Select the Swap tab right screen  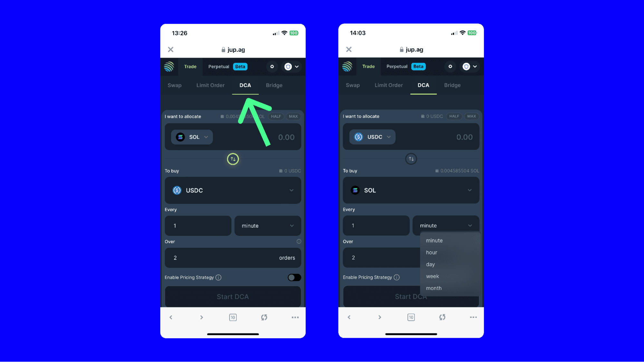[x=352, y=85]
